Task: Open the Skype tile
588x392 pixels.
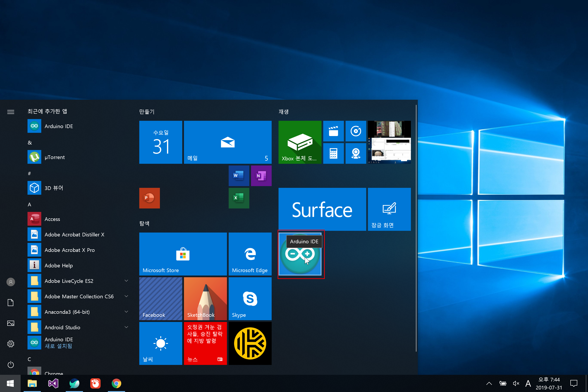Action: click(250, 299)
